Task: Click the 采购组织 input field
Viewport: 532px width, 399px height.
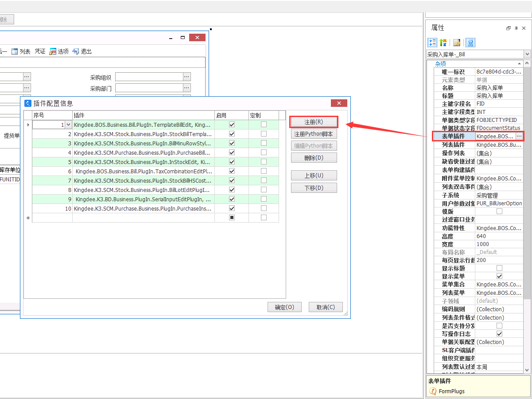Action: click(149, 77)
